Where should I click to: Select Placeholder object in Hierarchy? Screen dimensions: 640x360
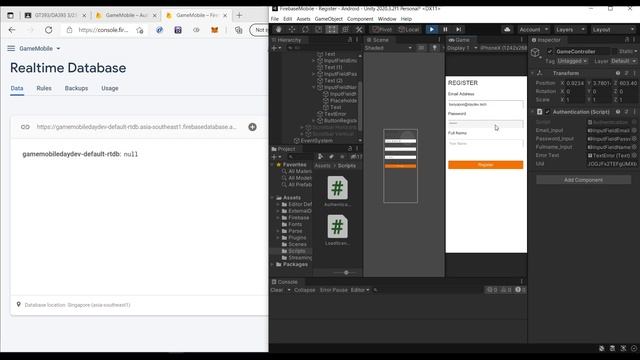point(343,100)
